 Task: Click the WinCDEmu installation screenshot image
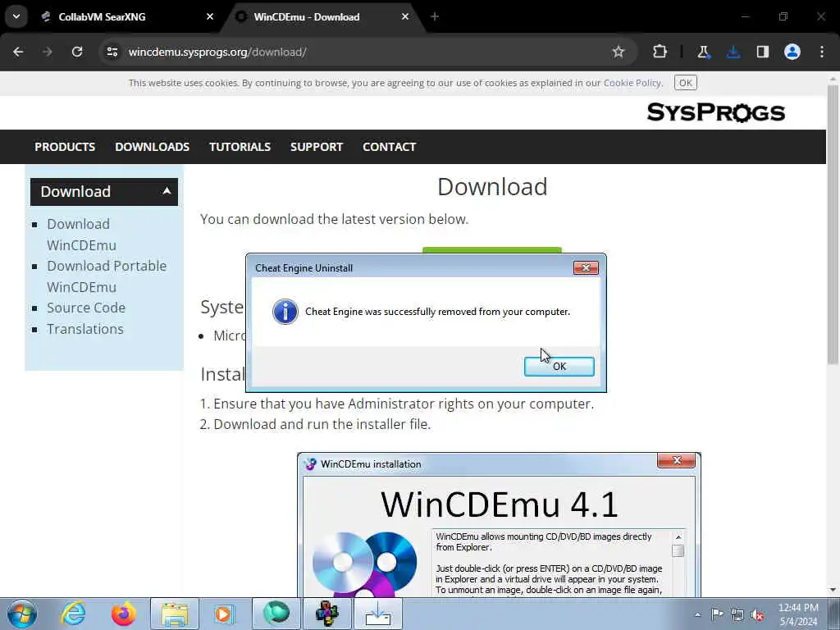point(499,525)
